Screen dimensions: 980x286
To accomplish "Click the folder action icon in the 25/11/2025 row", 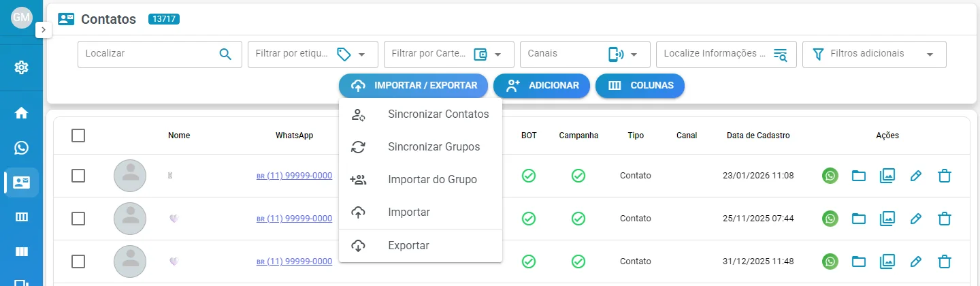I will [859, 219].
